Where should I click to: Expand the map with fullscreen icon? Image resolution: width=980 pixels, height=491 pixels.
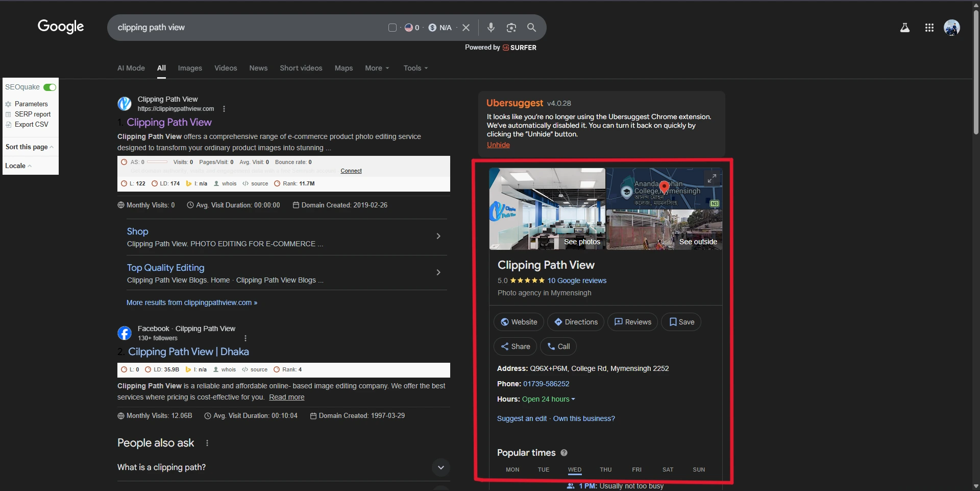click(712, 178)
